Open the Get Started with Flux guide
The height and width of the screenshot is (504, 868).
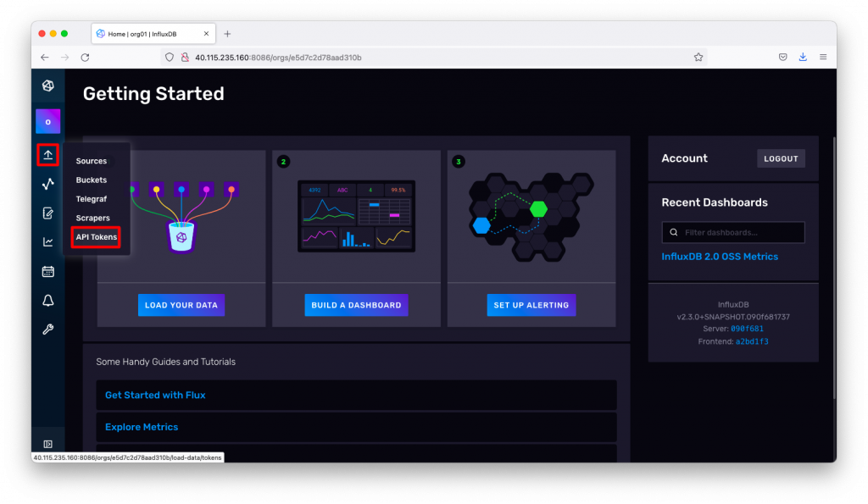(x=155, y=395)
